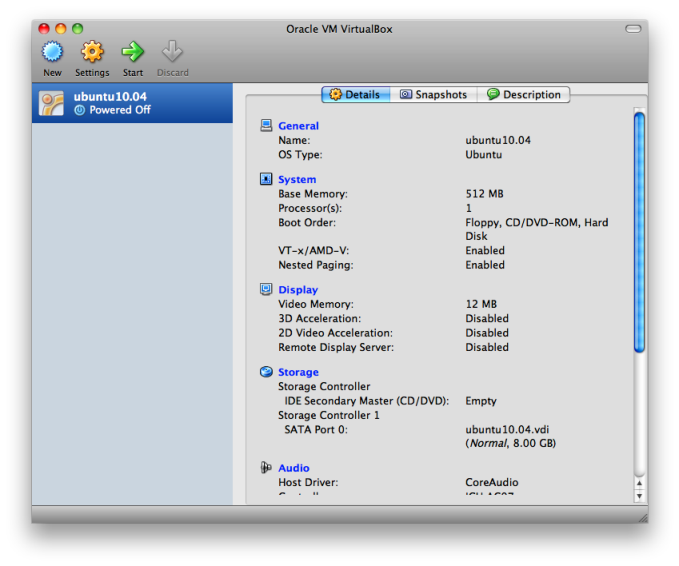Click the General section computer icon
The width and height of the screenshot is (679, 566).
266,126
